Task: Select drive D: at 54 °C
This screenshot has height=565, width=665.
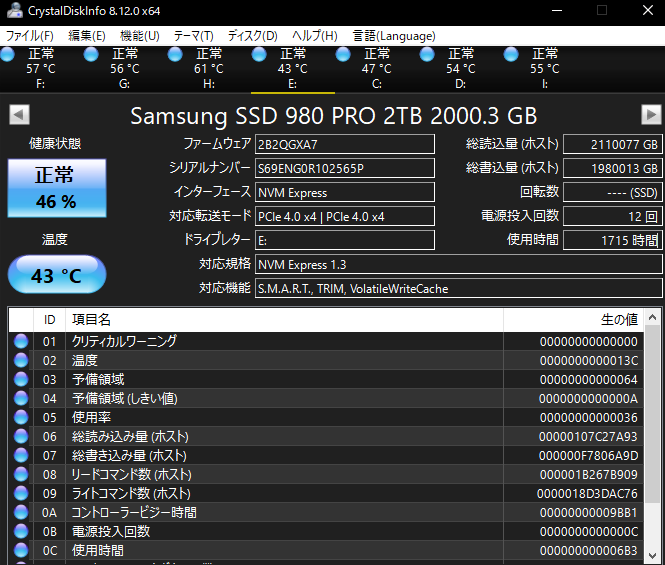Action: 461,69
